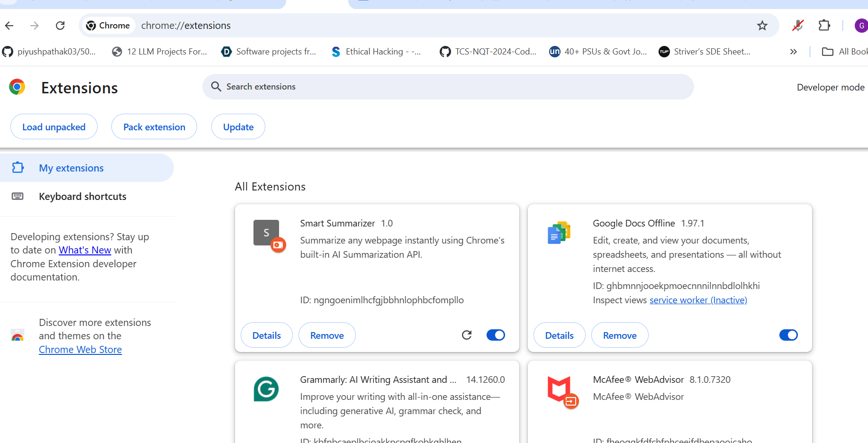Remove the Google Docs Offline extension

[x=620, y=335]
